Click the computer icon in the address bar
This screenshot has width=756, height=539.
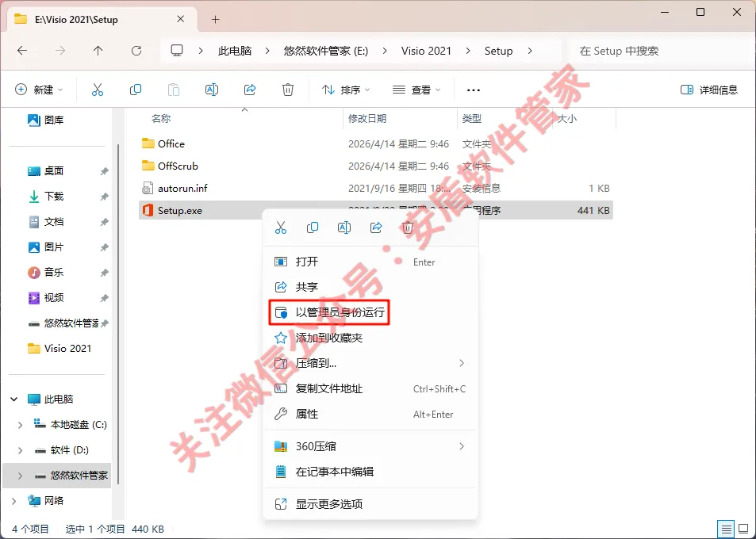(x=177, y=51)
